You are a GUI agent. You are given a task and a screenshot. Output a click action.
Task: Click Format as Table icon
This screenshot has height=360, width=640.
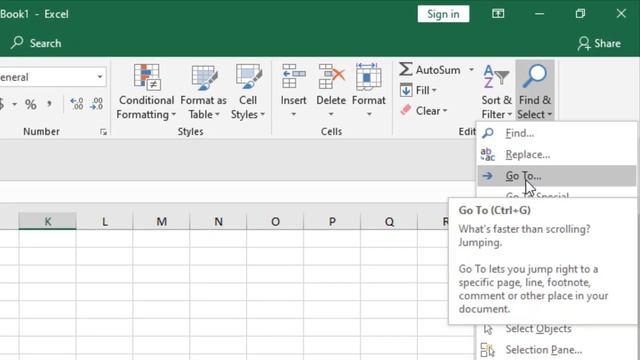point(204,77)
